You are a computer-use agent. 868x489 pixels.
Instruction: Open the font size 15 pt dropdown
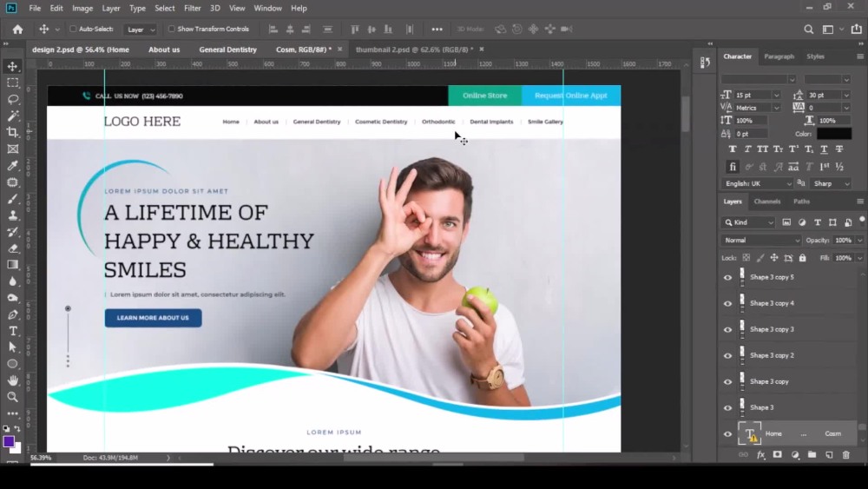click(x=776, y=96)
